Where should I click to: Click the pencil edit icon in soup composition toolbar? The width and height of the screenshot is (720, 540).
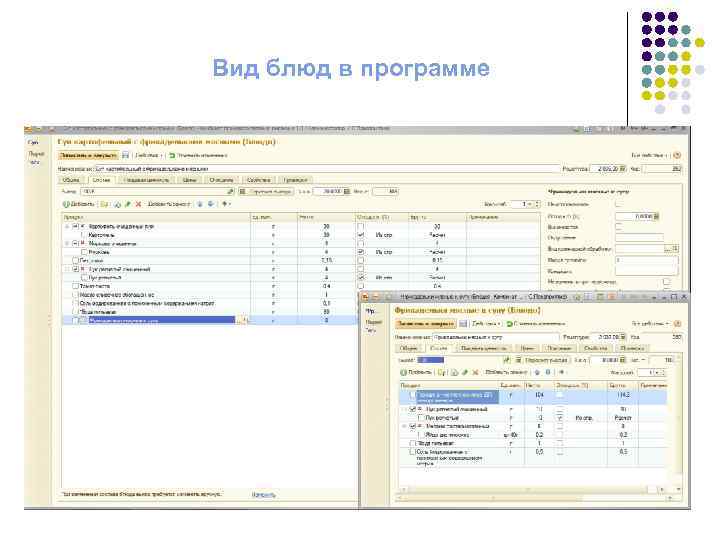coord(128,204)
